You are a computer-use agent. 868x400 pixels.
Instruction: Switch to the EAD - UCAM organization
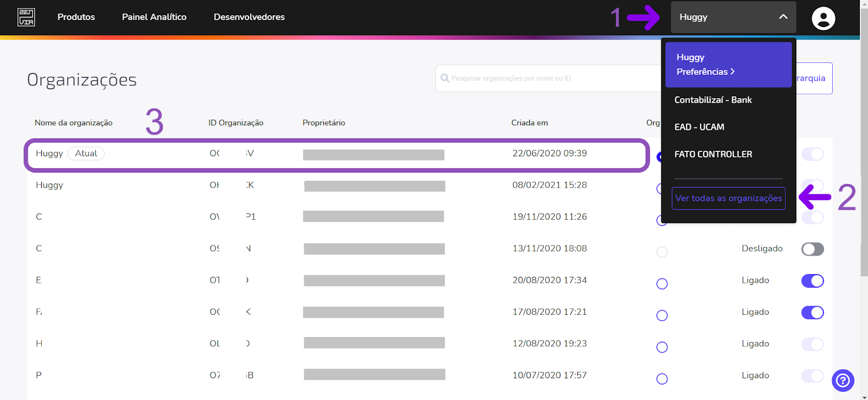[699, 127]
